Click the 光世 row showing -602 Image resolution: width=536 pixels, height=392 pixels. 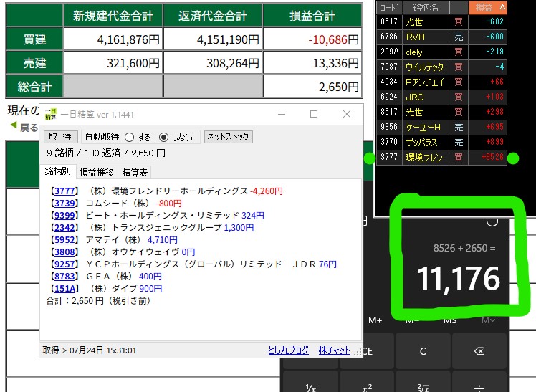pyautogui.click(x=441, y=21)
